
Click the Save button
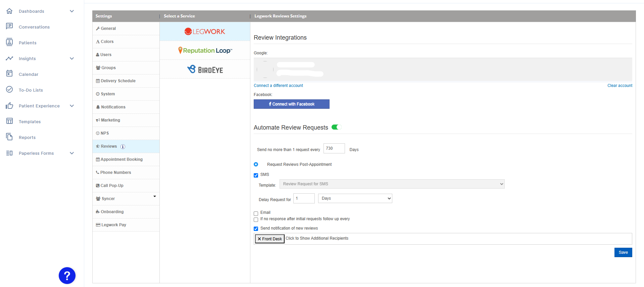[x=623, y=252]
